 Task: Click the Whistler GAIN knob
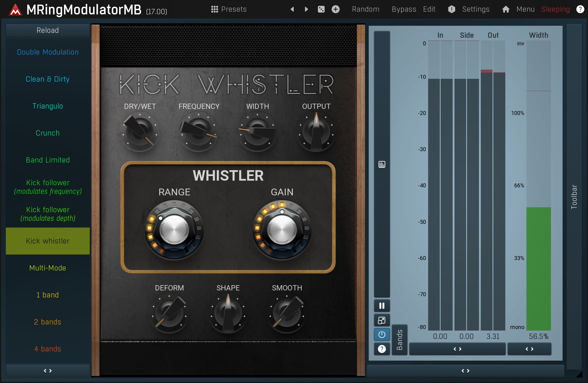[282, 230]
